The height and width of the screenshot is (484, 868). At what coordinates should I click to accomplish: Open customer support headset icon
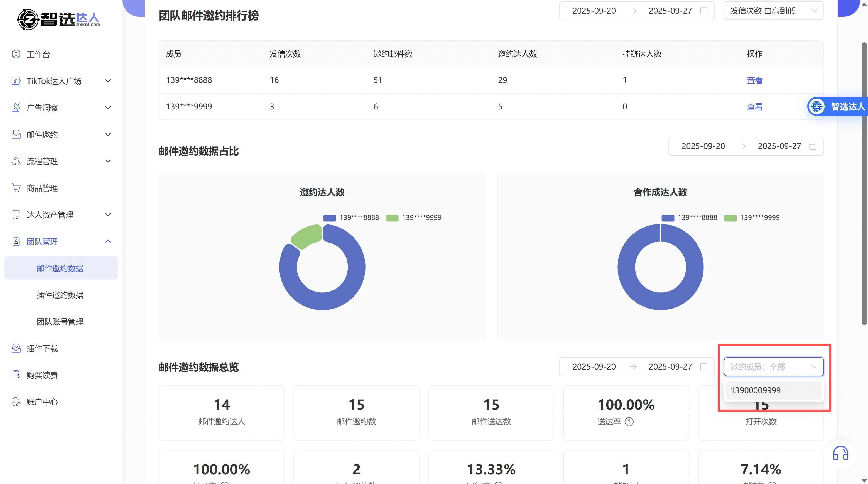(840, 453)
